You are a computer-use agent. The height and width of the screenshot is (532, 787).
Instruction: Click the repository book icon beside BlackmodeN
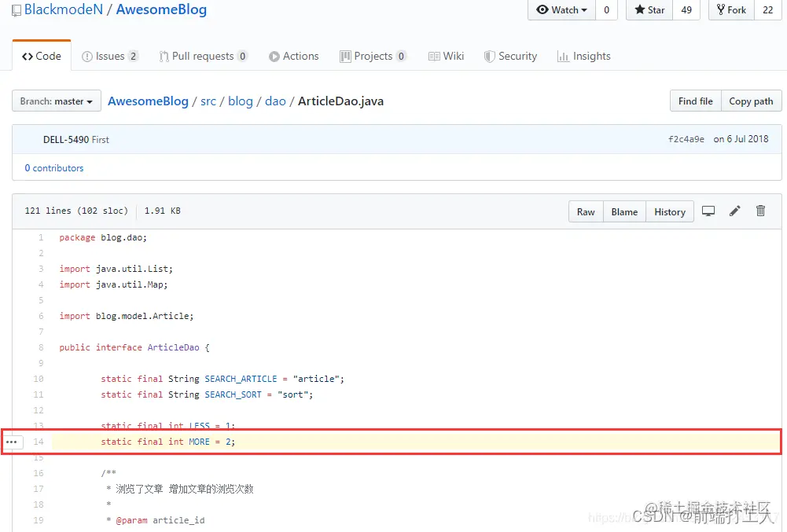17,10
